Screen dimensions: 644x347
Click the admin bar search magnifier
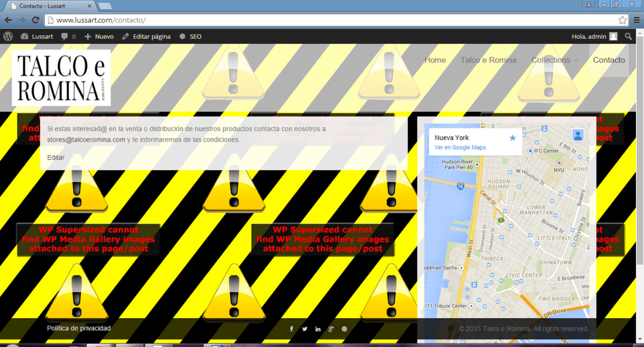pos(628,36)
